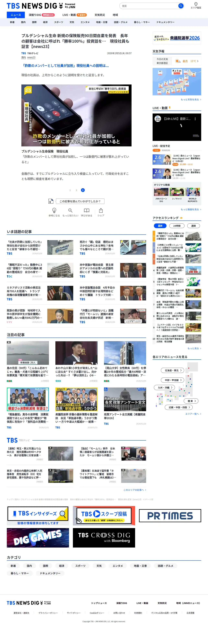
Task: Open the 岡山大学 女性教員 article
Action: point(125,362)
